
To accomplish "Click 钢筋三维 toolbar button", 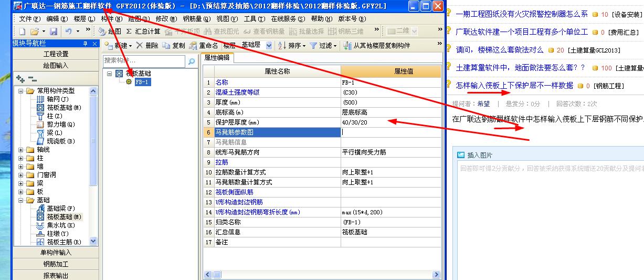I will coord(346,32).
